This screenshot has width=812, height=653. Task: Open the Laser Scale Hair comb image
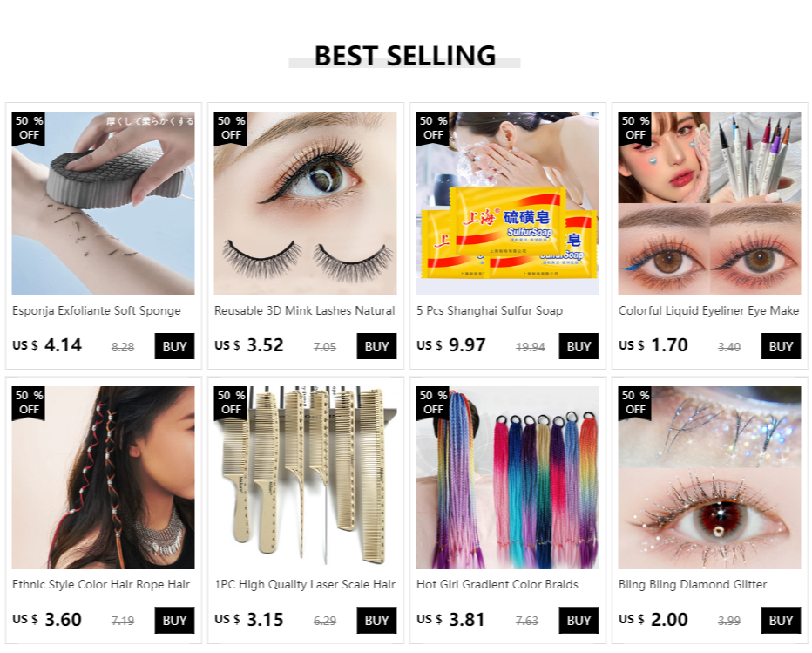pyautogui.click(x=305, y=477)
